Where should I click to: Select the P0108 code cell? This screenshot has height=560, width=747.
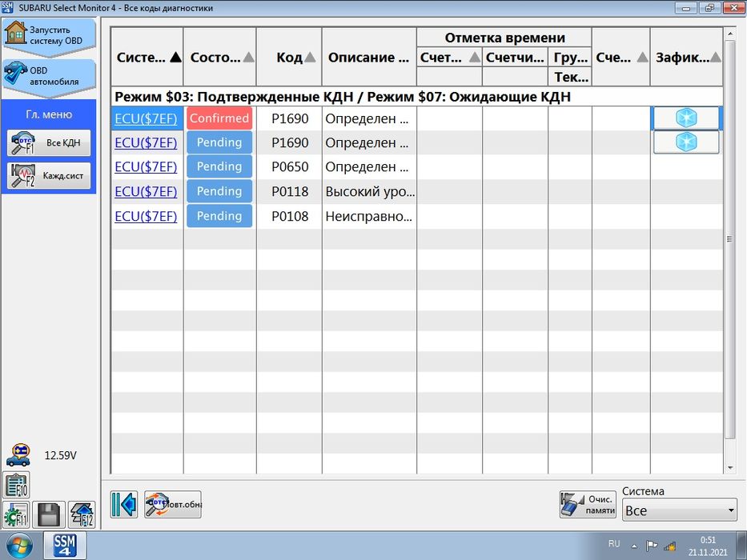point(290,216)
